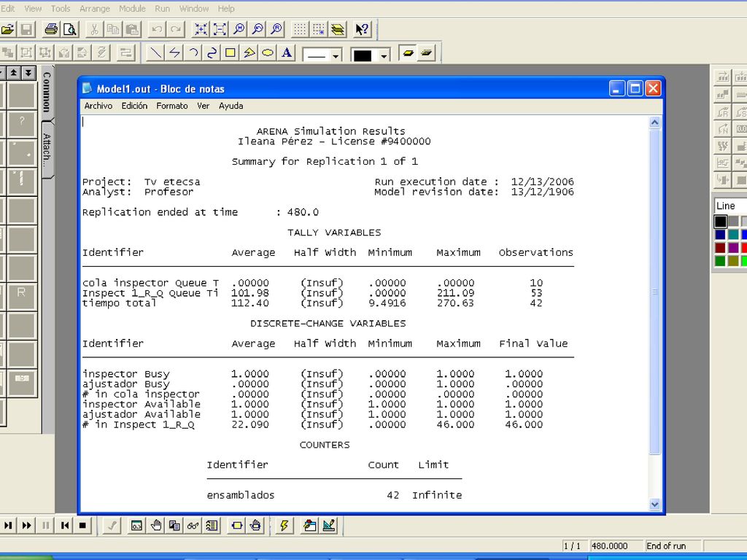Toggle the hatched fill pattern button
This screenshot has width=747, height=560.
[x=426, y=52]
